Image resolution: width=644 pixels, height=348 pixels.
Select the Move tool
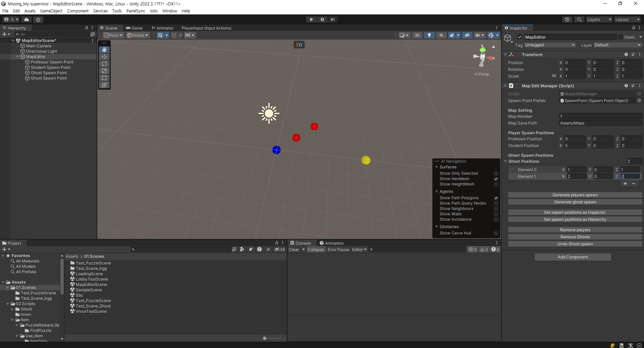point(104,57)
